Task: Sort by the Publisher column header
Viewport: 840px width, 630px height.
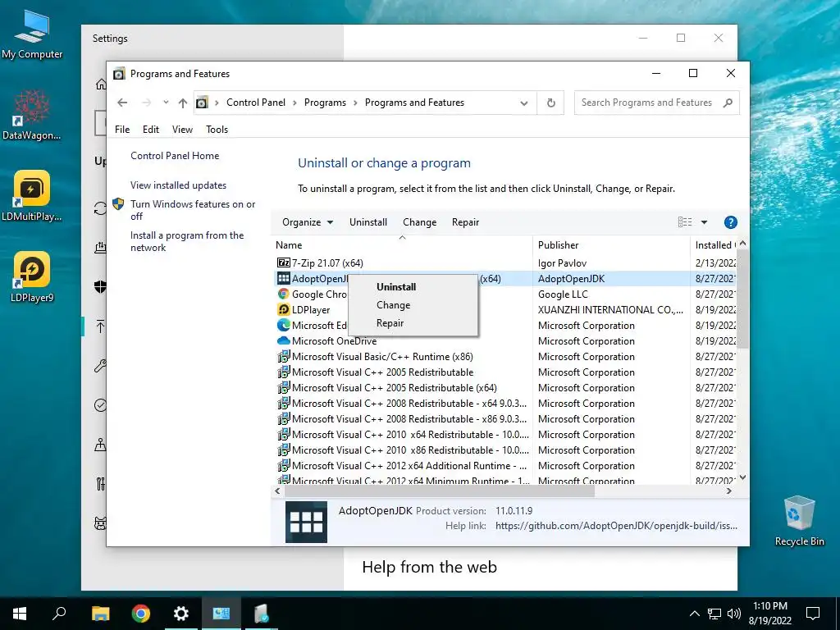Action: point(611,244)
